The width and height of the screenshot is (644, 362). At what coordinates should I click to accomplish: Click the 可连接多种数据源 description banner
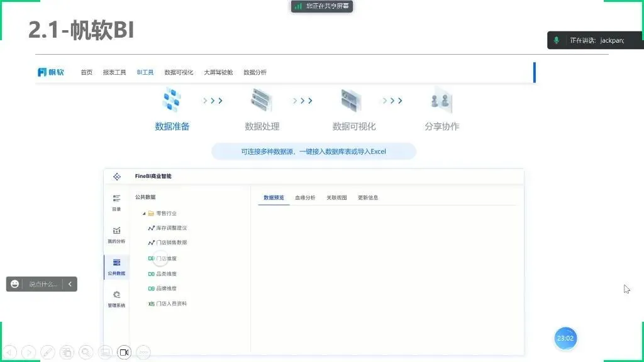pyautogui.click(x=313, y=151)
